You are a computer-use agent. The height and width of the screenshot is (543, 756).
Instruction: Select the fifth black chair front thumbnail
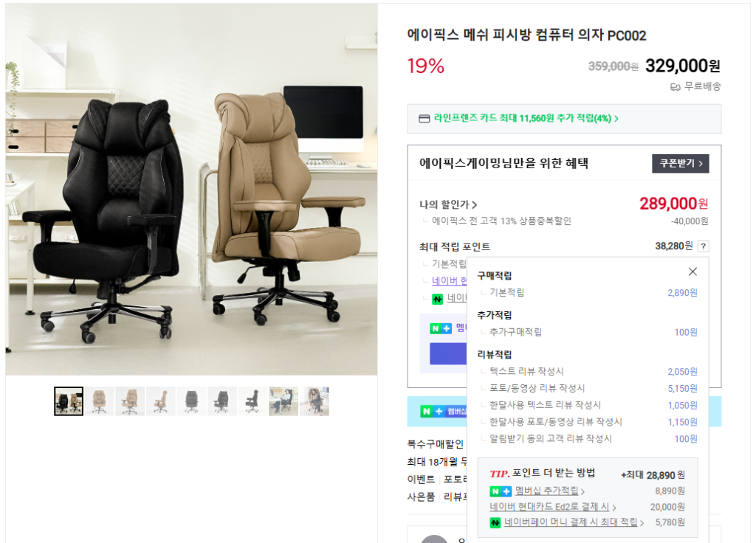[191, 401]
